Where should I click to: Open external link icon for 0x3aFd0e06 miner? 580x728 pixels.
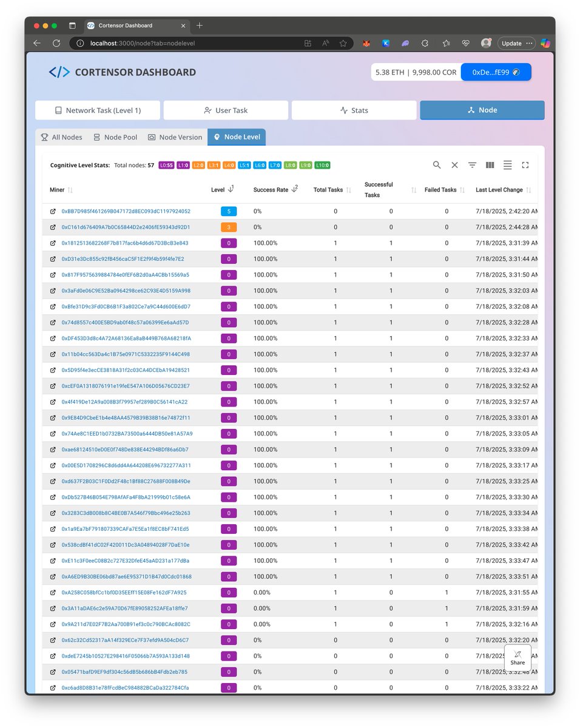53,291
